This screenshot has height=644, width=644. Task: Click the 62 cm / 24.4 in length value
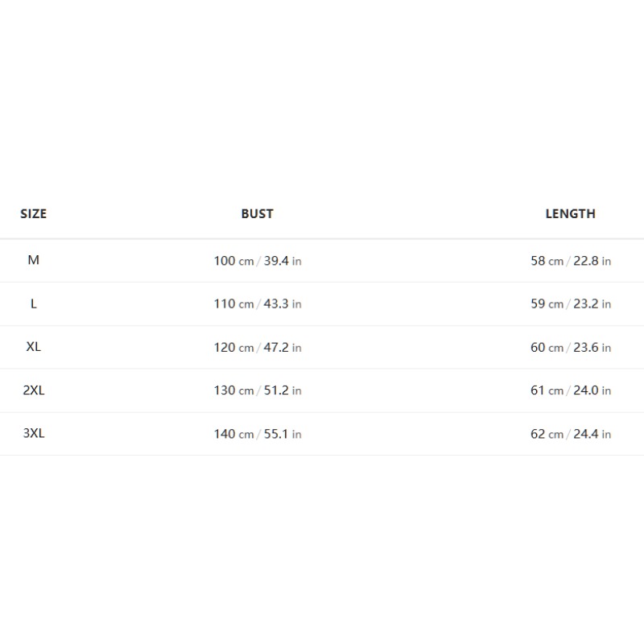click(x=571, y=434)
